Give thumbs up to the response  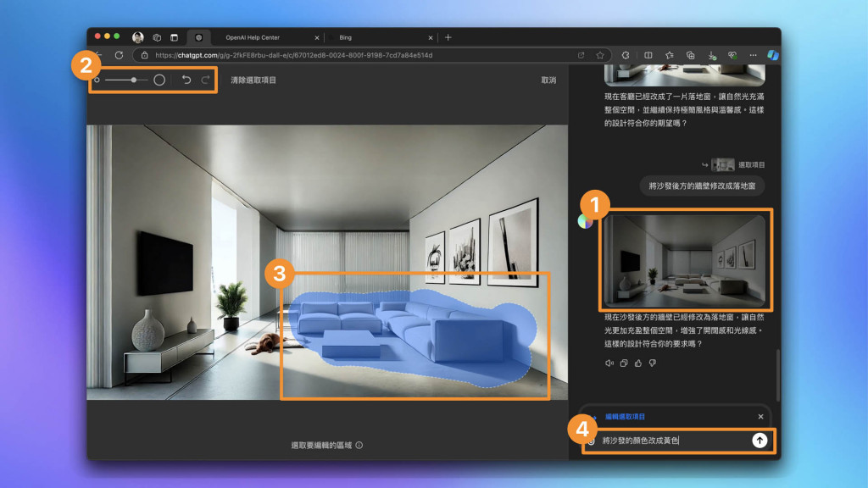coord(638,363)
